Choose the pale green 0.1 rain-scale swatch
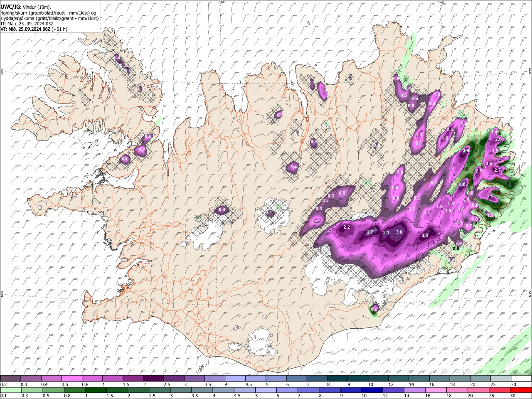Screen dimensions: 532x399 click(10, 390)
